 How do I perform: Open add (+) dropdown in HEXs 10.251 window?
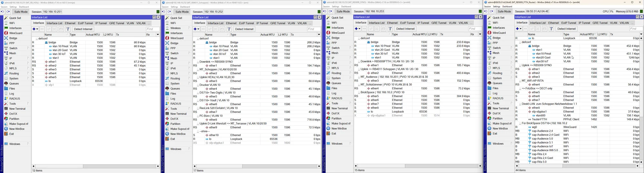click(x=35, y=29)
